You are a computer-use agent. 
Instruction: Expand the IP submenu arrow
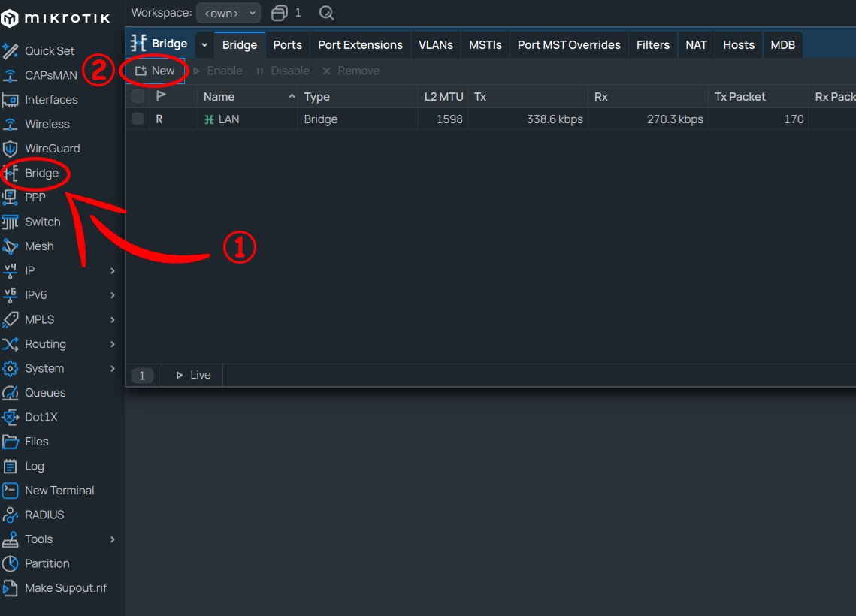click(113, 270)
